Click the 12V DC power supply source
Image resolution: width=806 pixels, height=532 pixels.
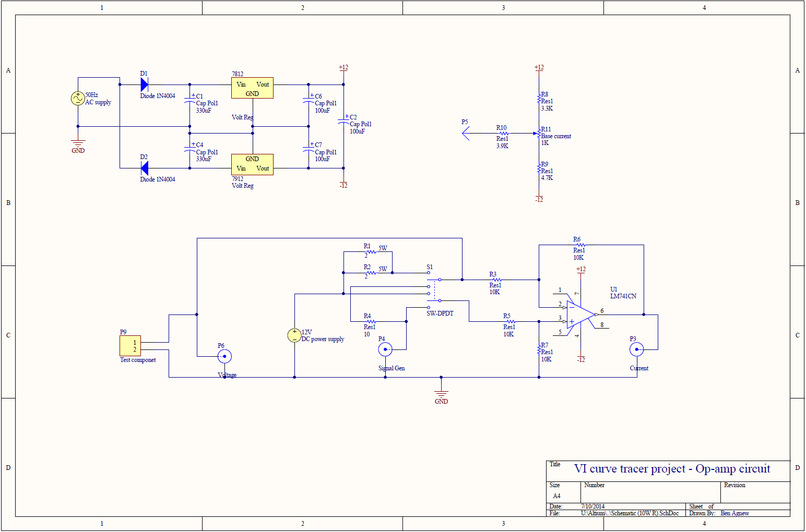click(294, 335)
